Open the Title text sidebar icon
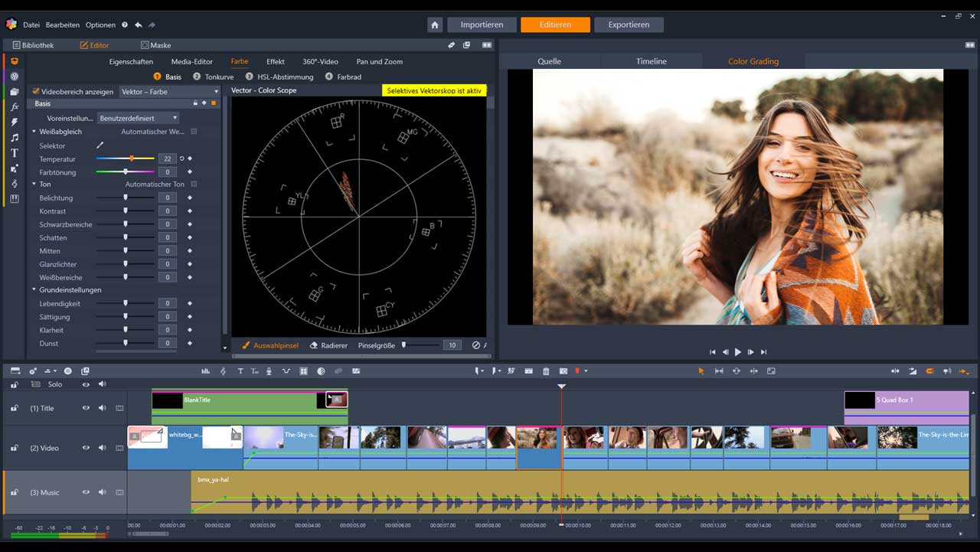 click(x=15, y=153)
